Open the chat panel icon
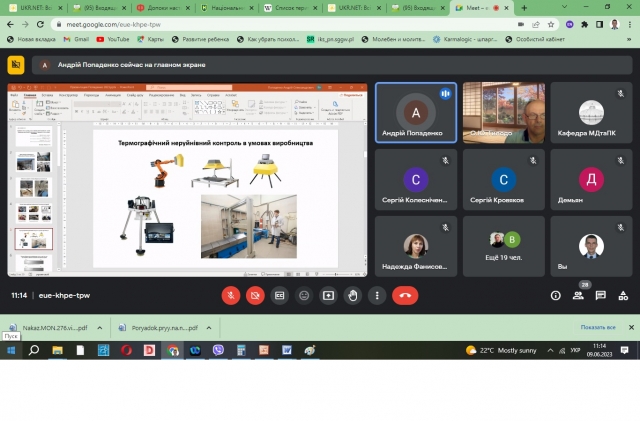Viewport: 640px width, 421px height. click(601, 295)
